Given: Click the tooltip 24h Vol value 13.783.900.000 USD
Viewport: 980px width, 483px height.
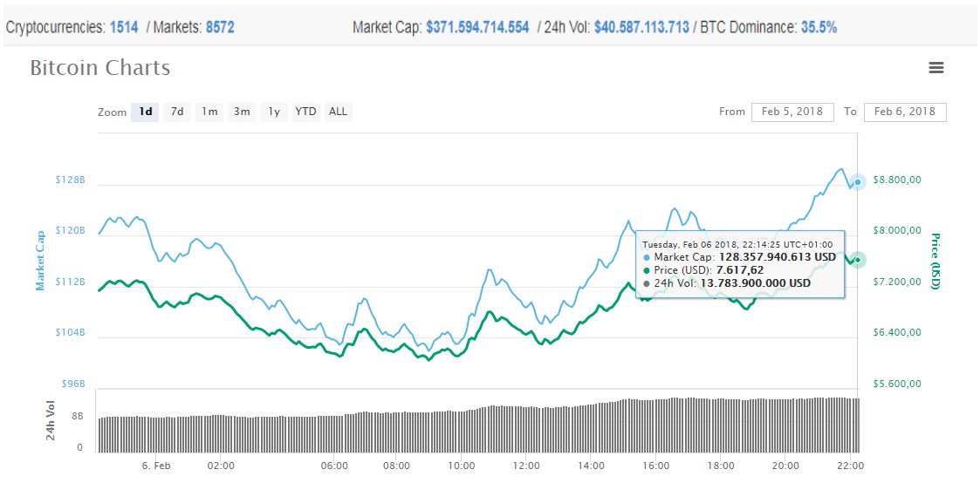Looking at the screenshot, I should click(755, 283).
